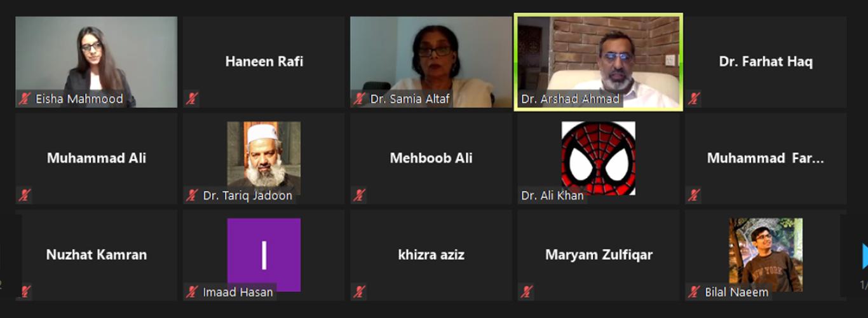868x318 pixels.
Task: Click Dr. Tariq Jadoon's profile photo
Action: click(264, 158)
